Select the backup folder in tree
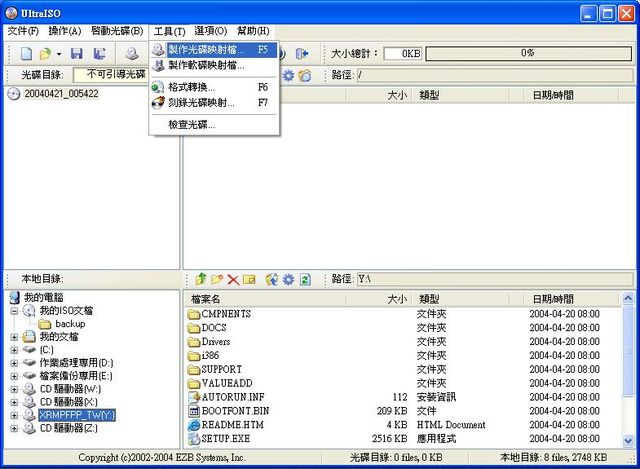The width and height of the screenshot is (640, 469). pyautogui.click(x=70, y=324)
